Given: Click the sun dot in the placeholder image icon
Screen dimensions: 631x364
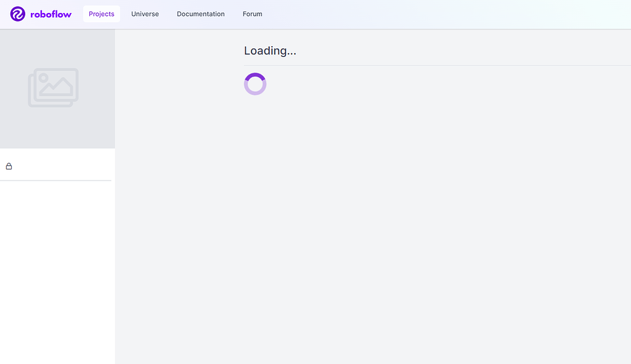Looking at the screenshot, I should 44,79.
